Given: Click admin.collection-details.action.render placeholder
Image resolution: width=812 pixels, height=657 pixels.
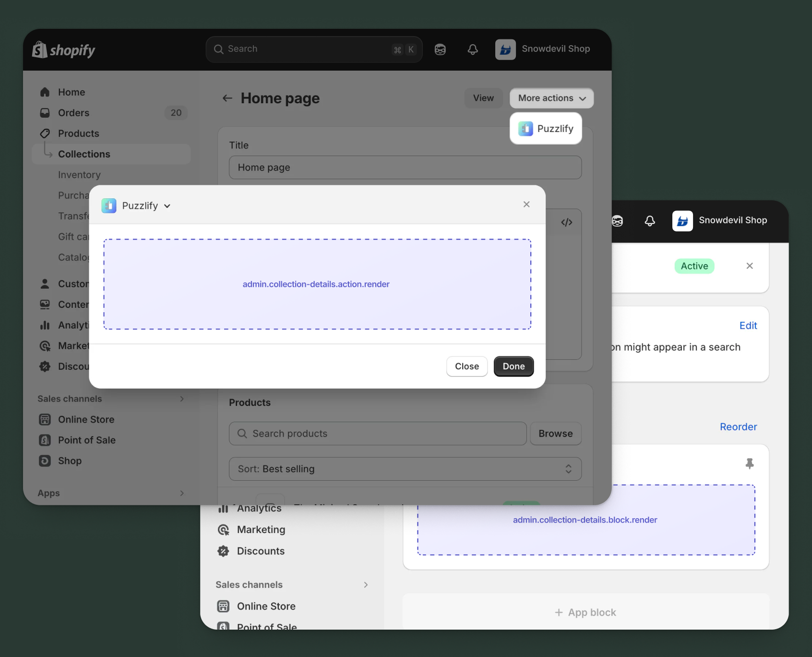Looking at the screenshot, I should click(317, 284).
